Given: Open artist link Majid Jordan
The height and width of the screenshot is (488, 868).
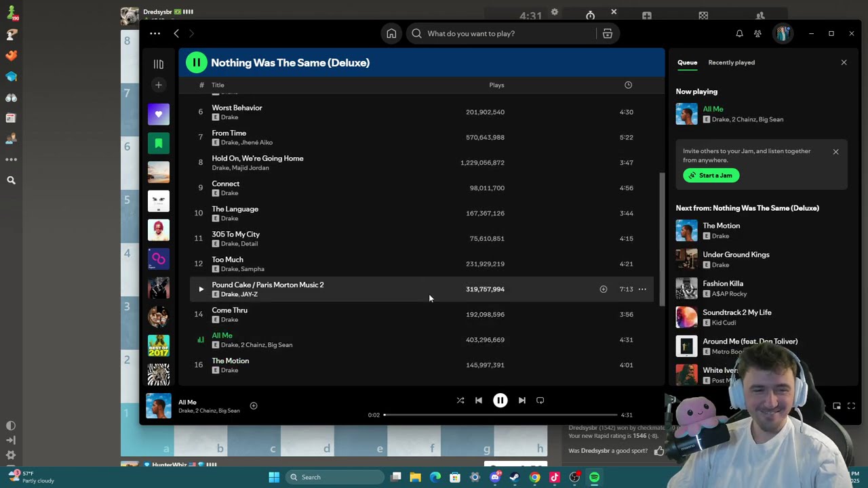Looking at the screenshot, I should [250, 167].
